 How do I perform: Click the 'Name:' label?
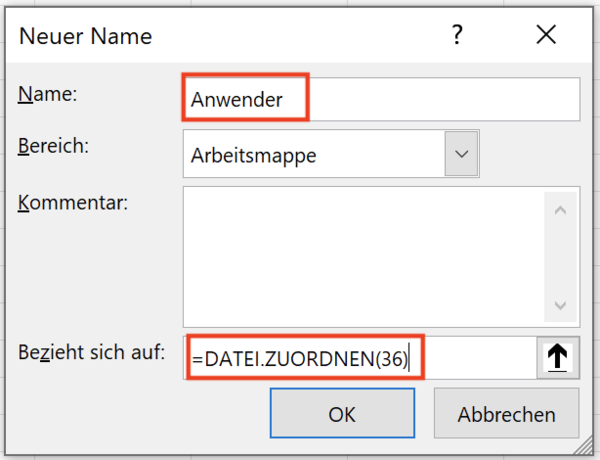click(x=49, y=94)
